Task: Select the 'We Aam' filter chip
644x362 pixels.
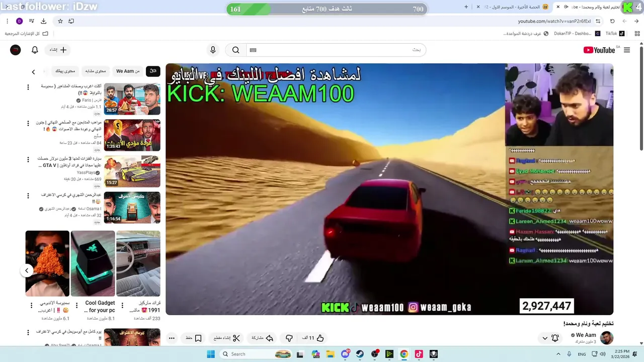Action: [x=128, y=71]
